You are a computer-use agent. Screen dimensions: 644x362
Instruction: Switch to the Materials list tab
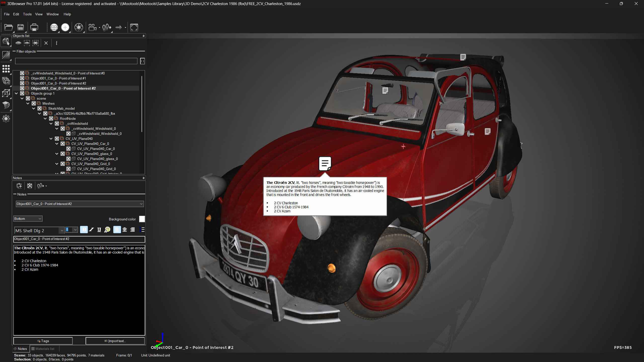click(x=43, y=349)
